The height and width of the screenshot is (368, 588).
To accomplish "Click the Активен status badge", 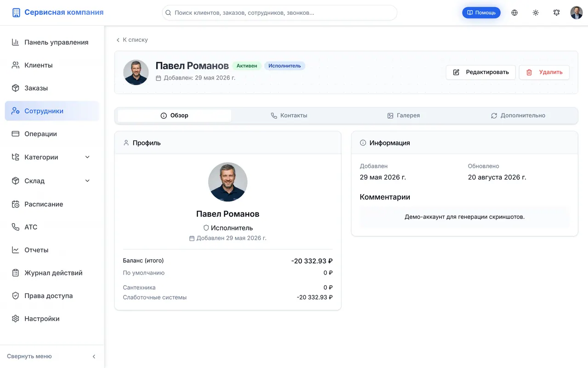I will click(x=247, y=66).
